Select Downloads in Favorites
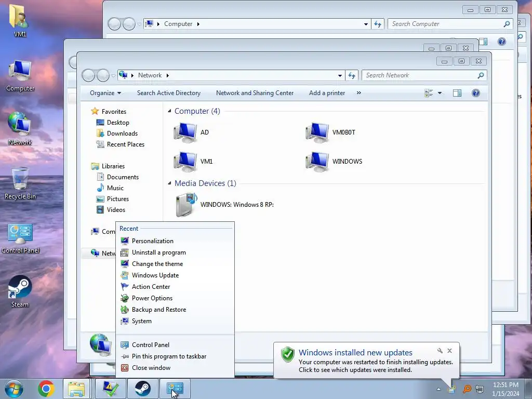This screenshot has height=399, width=532. (x=117, y=134)
